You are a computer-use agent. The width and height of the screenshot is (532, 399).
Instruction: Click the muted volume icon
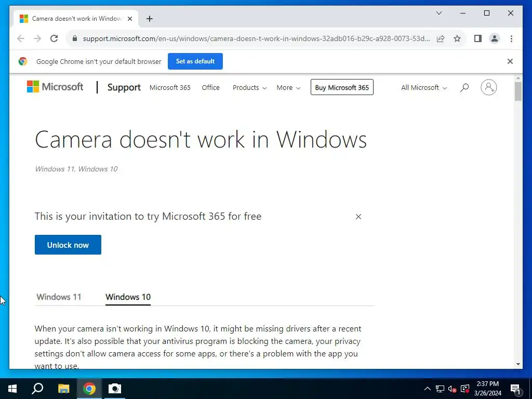[453, 389]
